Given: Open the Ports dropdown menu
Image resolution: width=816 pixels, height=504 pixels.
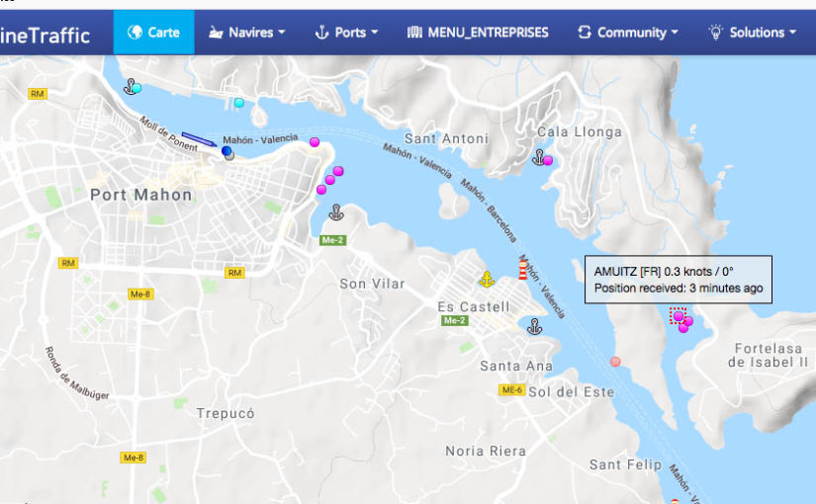Looking at the screenshot, I should point(346,33).
